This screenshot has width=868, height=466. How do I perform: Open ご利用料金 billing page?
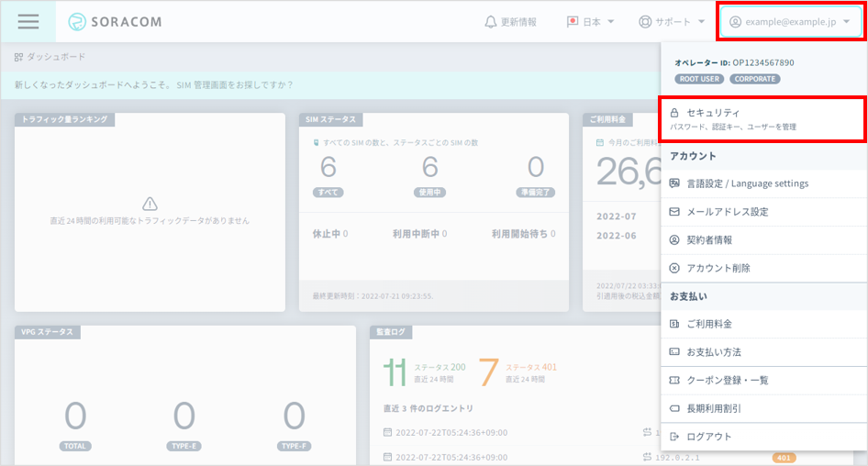709,324
